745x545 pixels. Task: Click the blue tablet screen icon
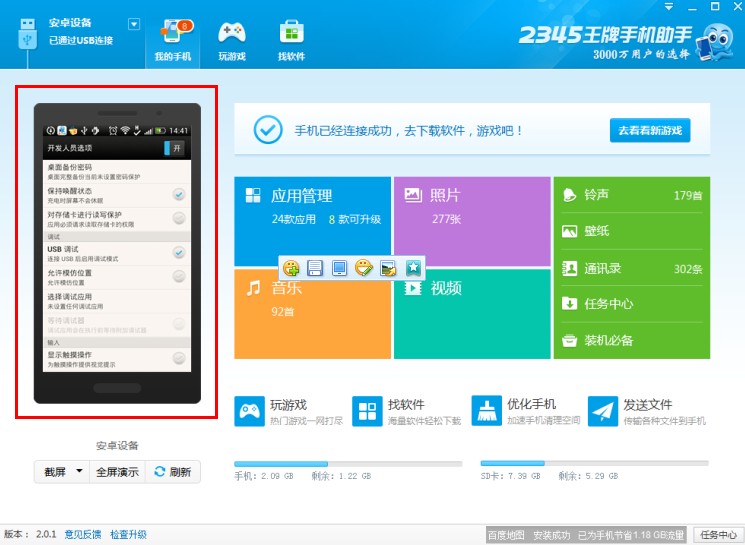(339, 268)
